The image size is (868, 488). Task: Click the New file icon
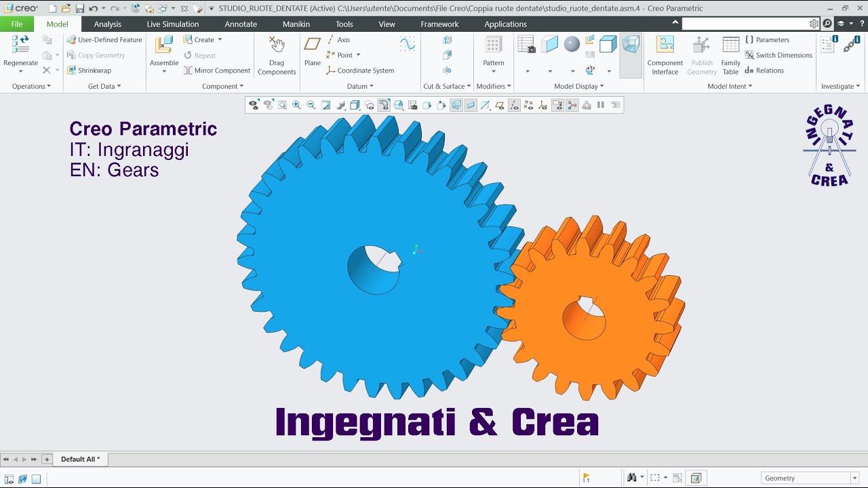tap(52, 8)
